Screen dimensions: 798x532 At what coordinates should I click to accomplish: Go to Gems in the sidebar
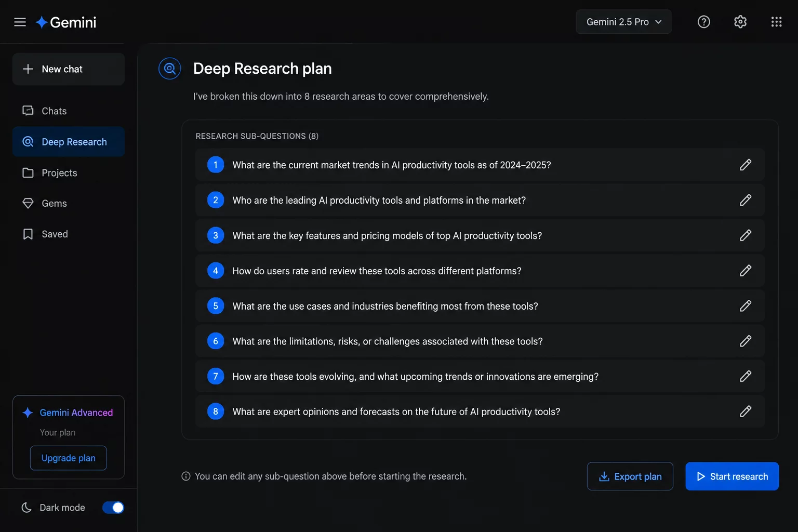coord(69,203)
